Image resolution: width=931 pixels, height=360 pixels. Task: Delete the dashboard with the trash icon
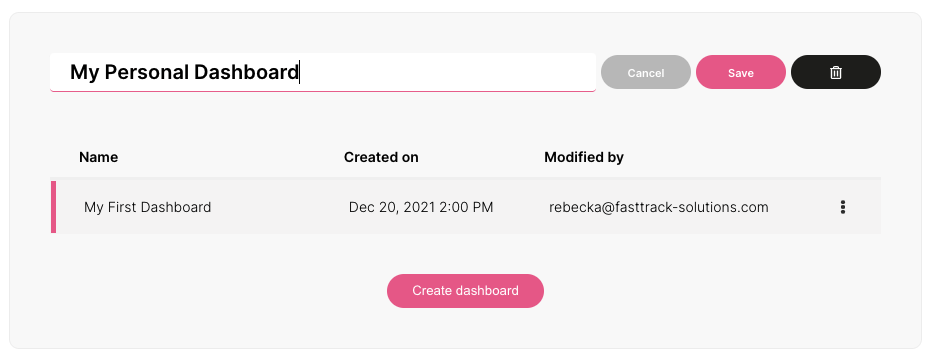pyautogui.click(x=835, y=72)
